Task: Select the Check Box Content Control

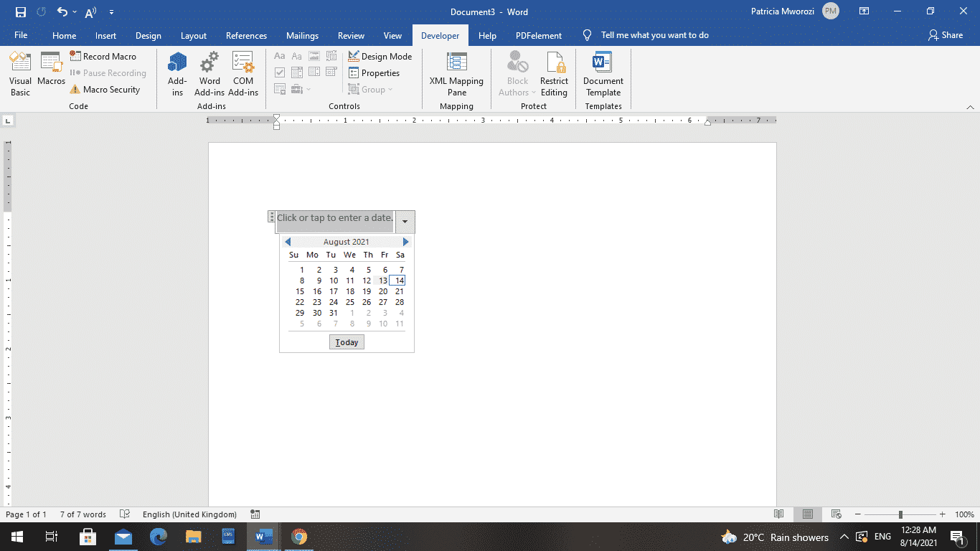Action: coord(279,72)
